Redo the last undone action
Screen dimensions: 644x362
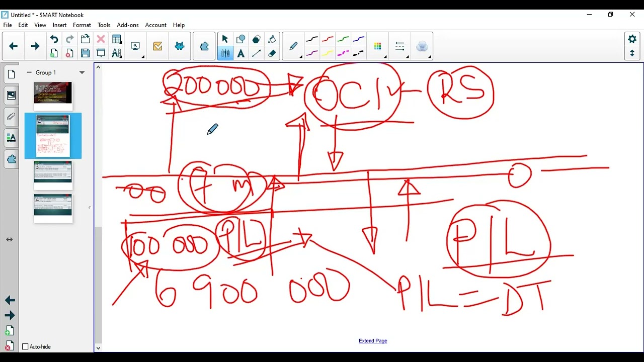(69, 39)
